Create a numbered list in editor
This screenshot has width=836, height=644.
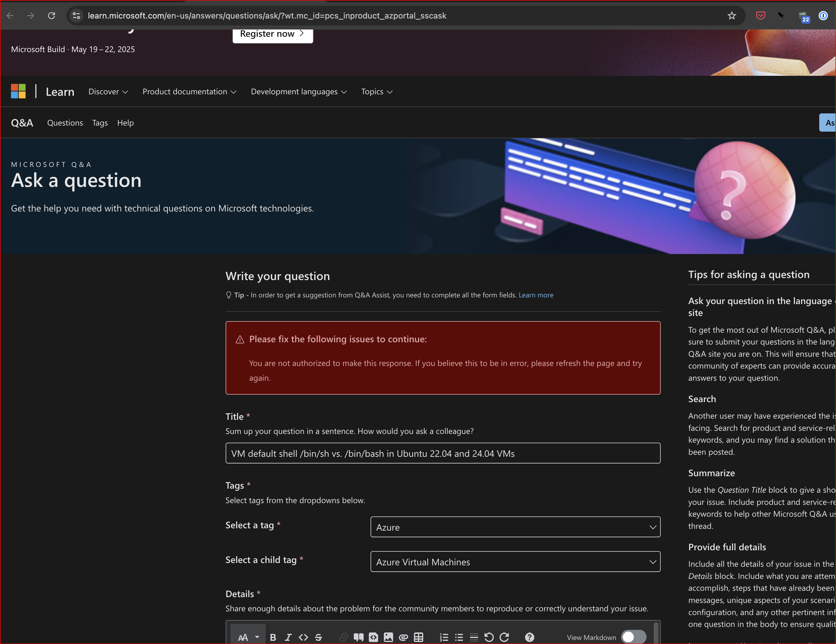coord(444,637)
